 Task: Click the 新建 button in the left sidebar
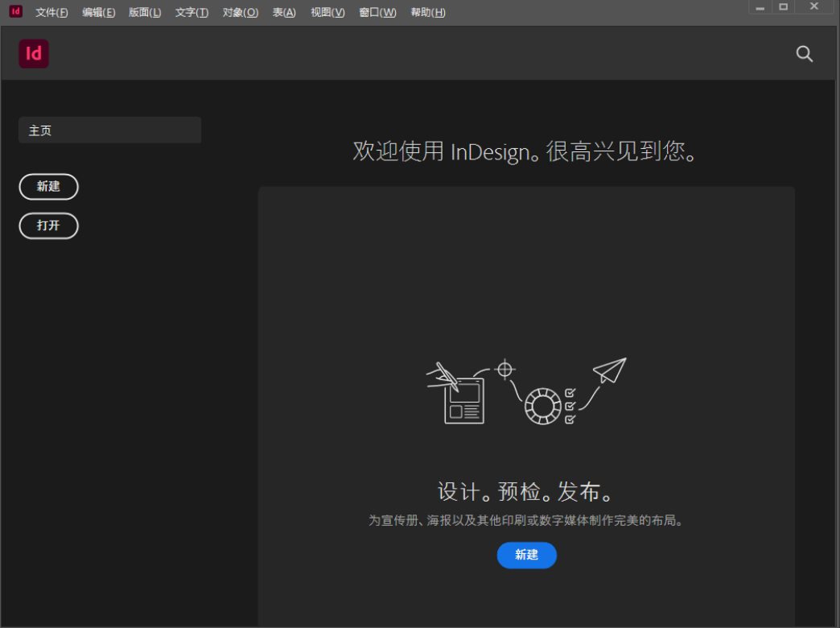click(x=48, y=187)
